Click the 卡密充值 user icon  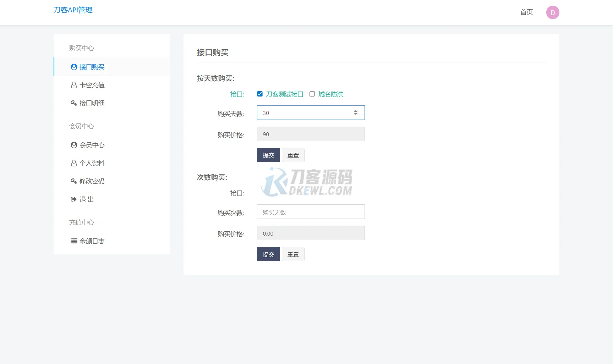pos(73,85)
